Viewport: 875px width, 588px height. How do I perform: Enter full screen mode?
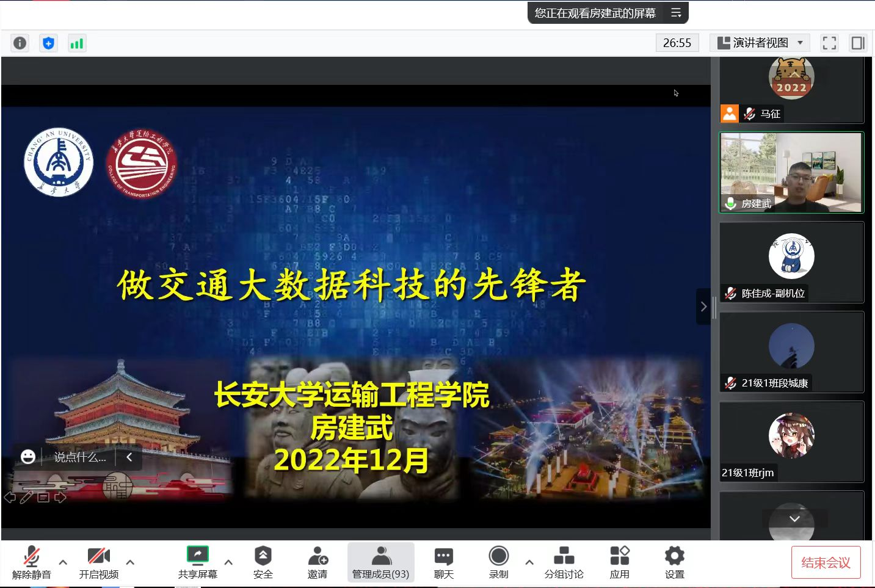click(829, 43)
